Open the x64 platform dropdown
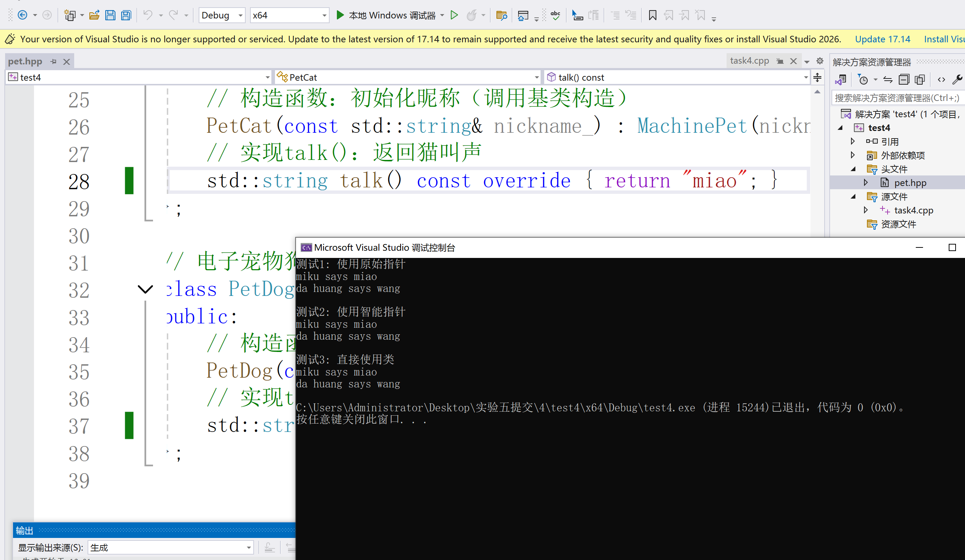This screenshot has height=560, width=965. (x=289, y=15)
